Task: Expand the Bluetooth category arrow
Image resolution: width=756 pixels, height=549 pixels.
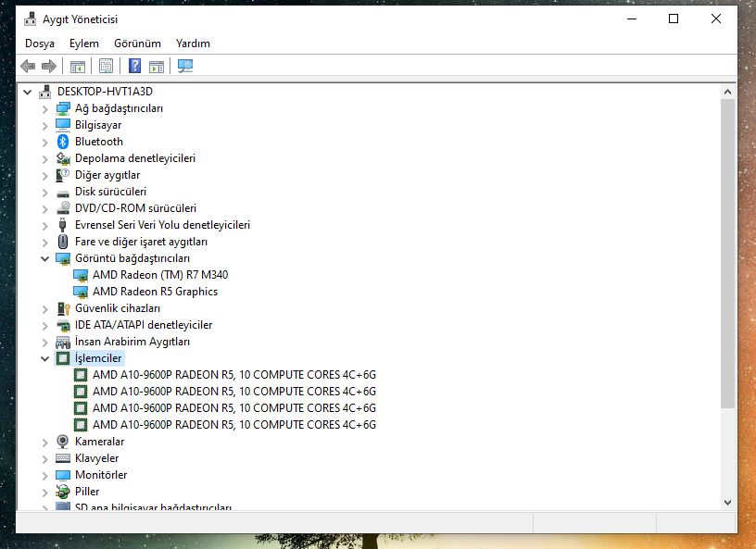Action: click(x=44, y=143)
